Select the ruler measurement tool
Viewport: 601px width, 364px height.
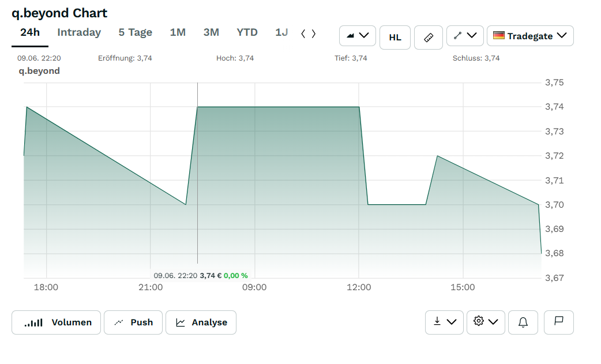tap(429, 37)
